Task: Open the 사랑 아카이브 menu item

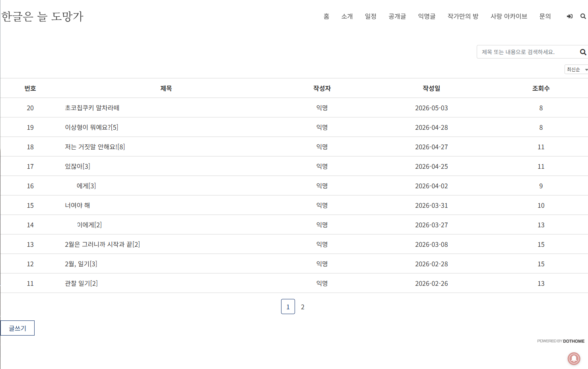Action: 509,16
